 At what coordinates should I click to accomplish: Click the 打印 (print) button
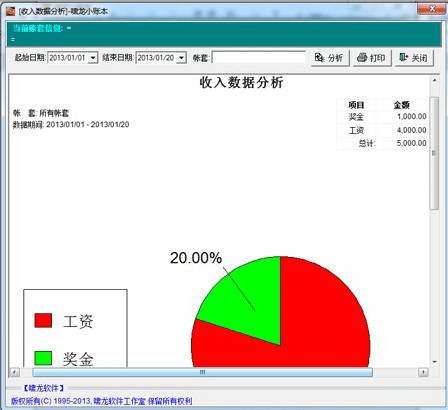(x=372, y=58)
